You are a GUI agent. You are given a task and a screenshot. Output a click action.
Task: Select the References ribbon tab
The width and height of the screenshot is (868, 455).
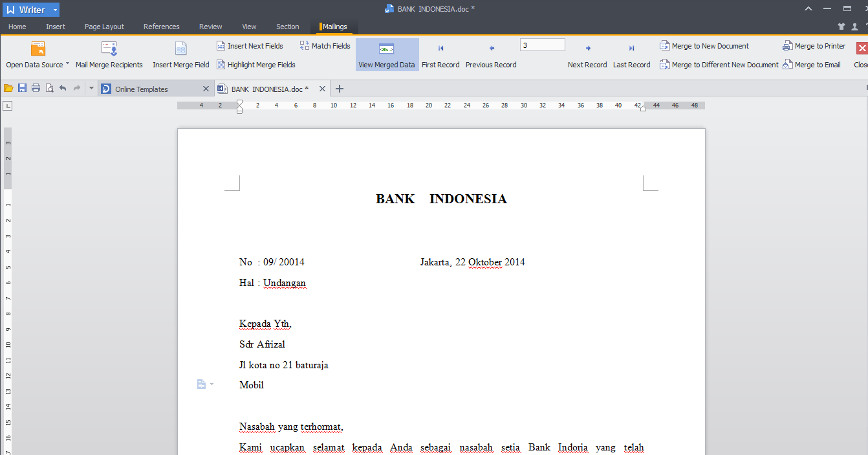(161, 27)
